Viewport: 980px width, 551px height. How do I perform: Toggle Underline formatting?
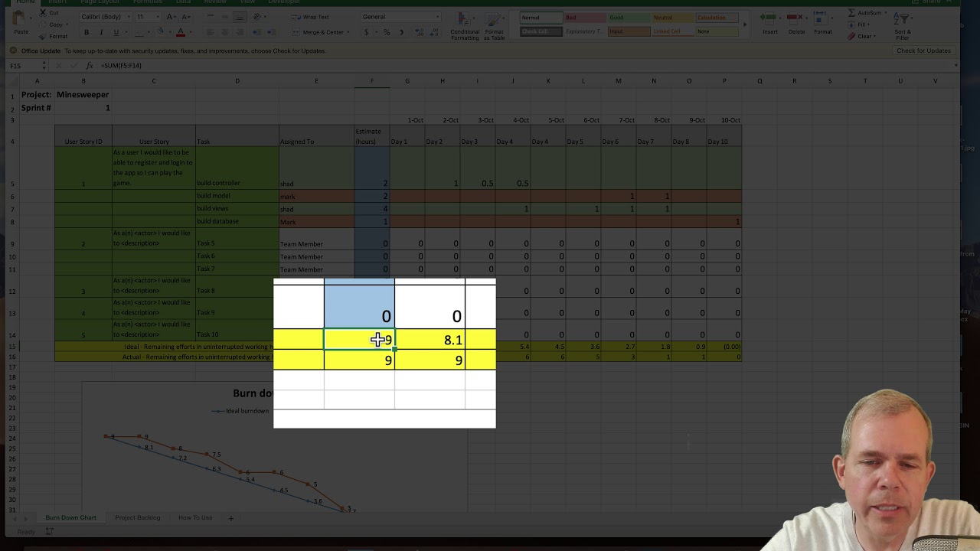(x=116, y=32)
